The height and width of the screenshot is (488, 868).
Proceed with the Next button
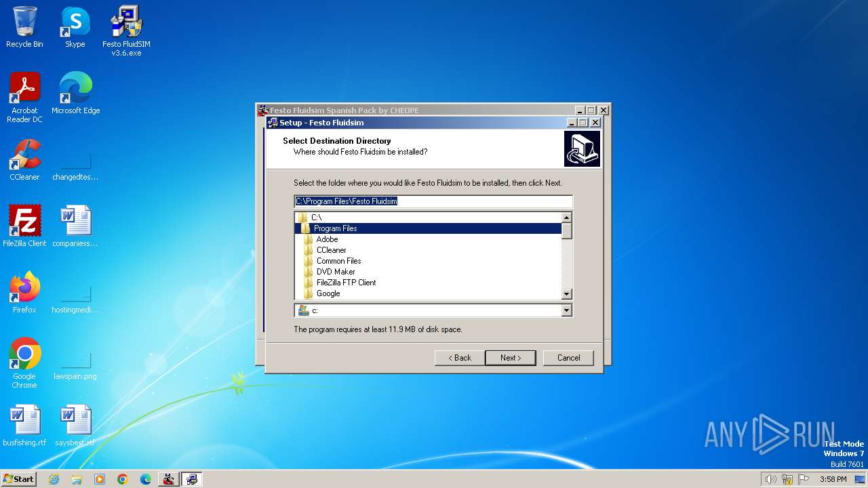pyautogui.click(x=511, y=358)
